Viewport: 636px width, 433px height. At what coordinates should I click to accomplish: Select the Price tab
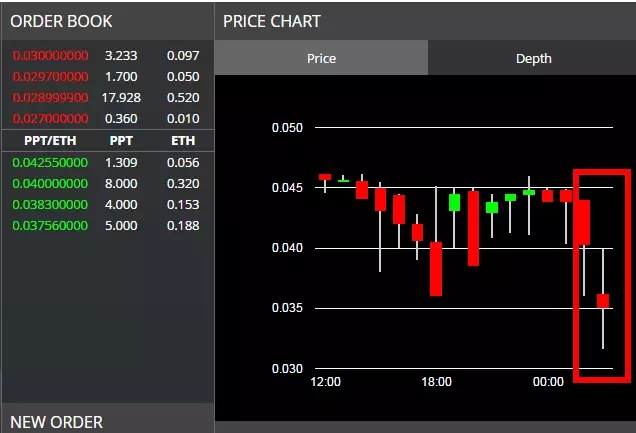[x=321, y=59]
